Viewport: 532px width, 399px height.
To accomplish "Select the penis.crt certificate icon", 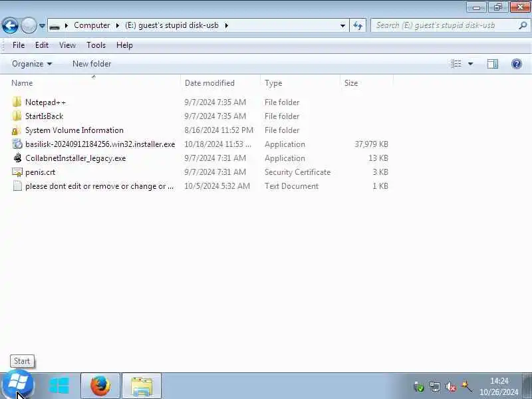I will pos(17,172).
